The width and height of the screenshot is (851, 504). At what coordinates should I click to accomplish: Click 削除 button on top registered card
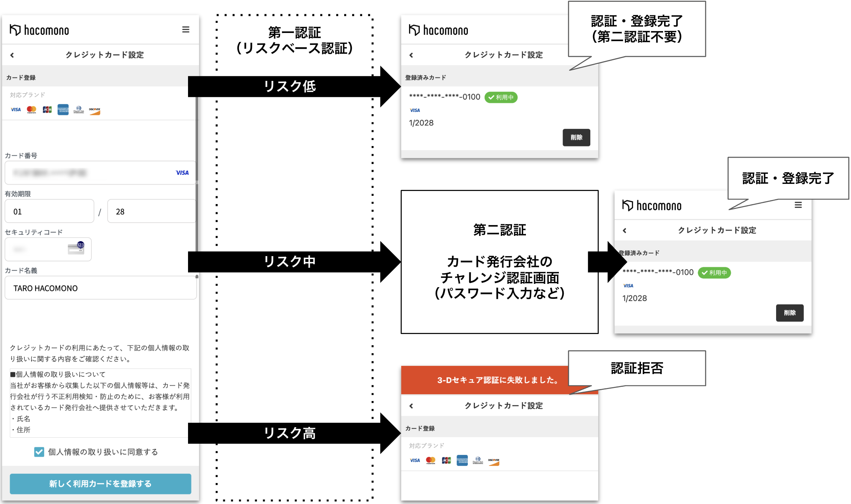point(576,137)
